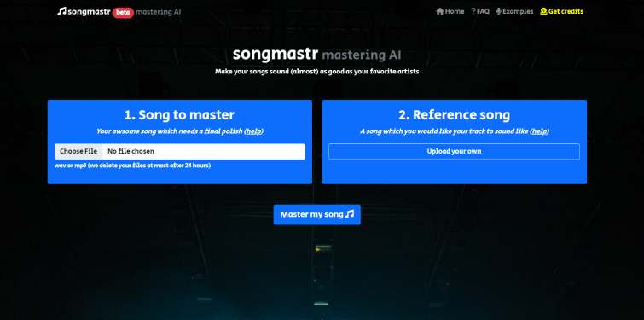Click the question mark icon beside FAQ
This screenshot has width=644, height=320.
[473, 11]
